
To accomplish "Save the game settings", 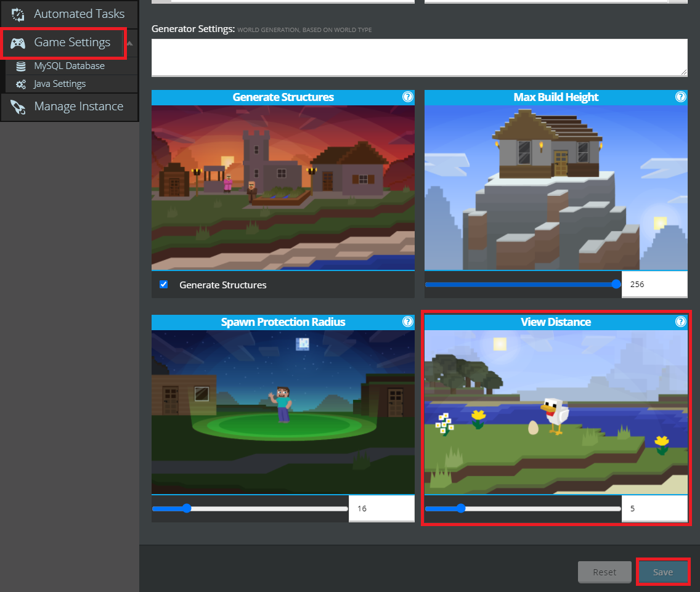I will pos(663,572).
